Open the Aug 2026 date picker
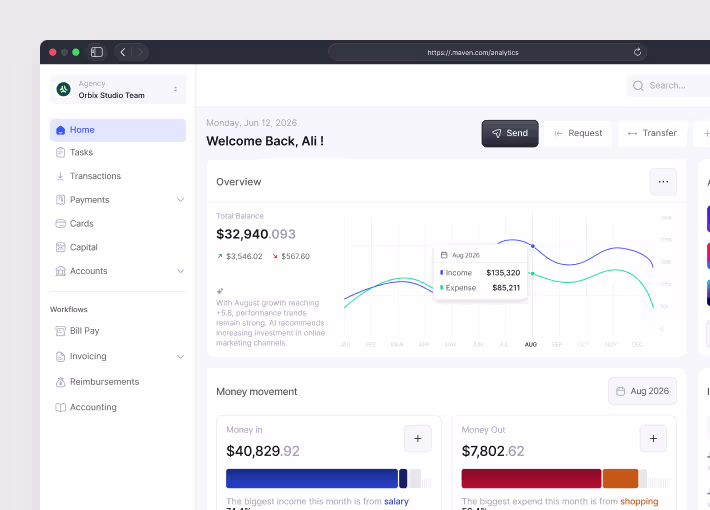 coord(642,391)
